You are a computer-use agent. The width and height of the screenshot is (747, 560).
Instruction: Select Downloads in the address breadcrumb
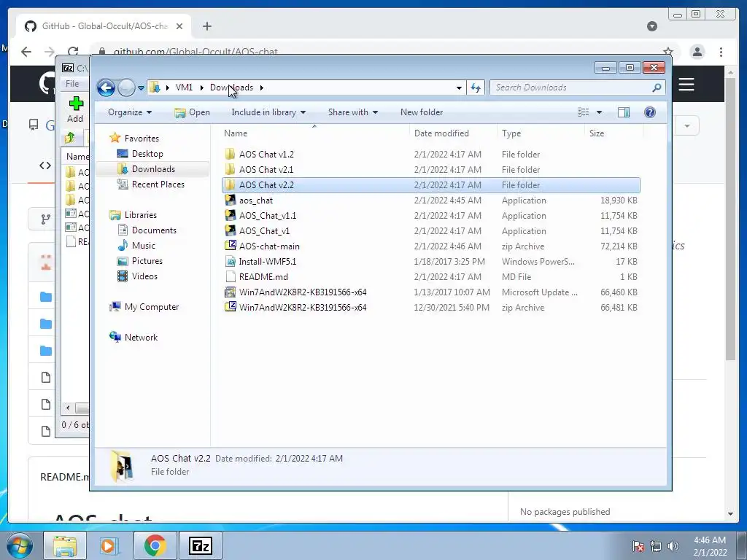pyautogui.click(x=231, y=87)
